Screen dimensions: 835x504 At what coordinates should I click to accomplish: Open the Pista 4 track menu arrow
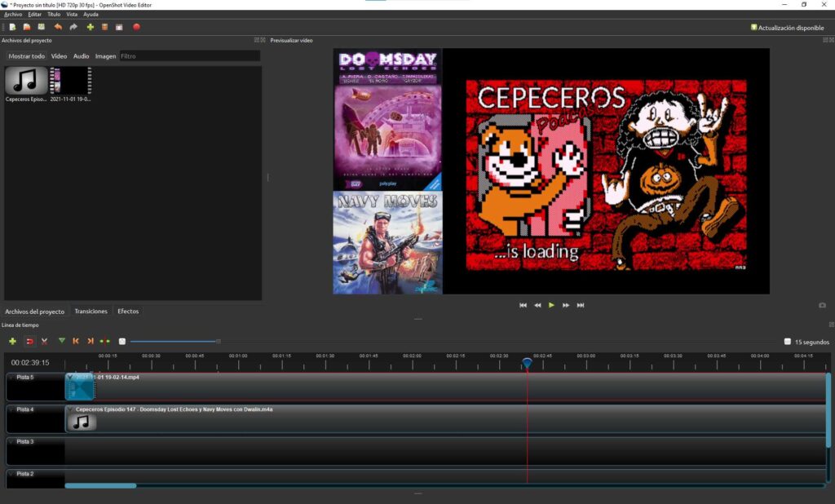click(11, 409)
